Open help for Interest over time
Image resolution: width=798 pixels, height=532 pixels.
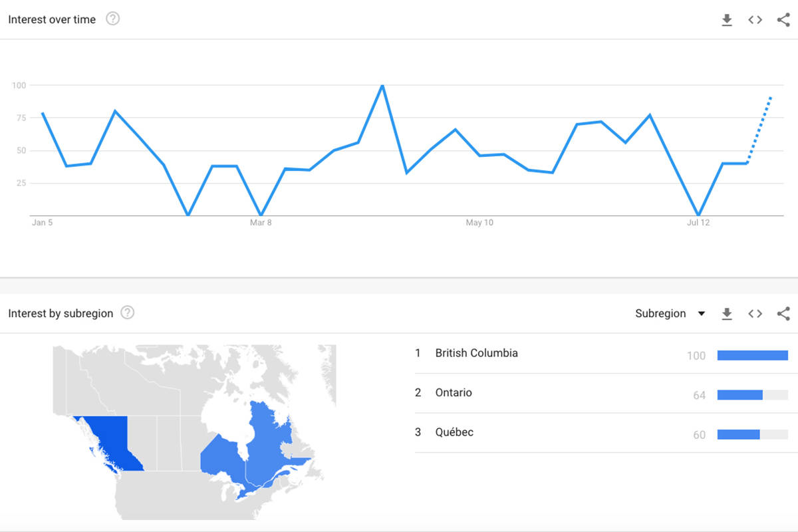click(x=113, y=19)
